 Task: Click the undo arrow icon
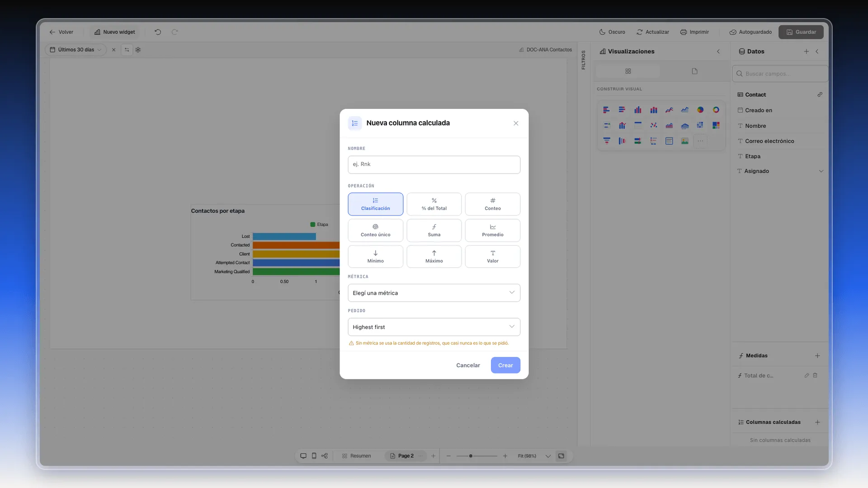tap(158, 32)
